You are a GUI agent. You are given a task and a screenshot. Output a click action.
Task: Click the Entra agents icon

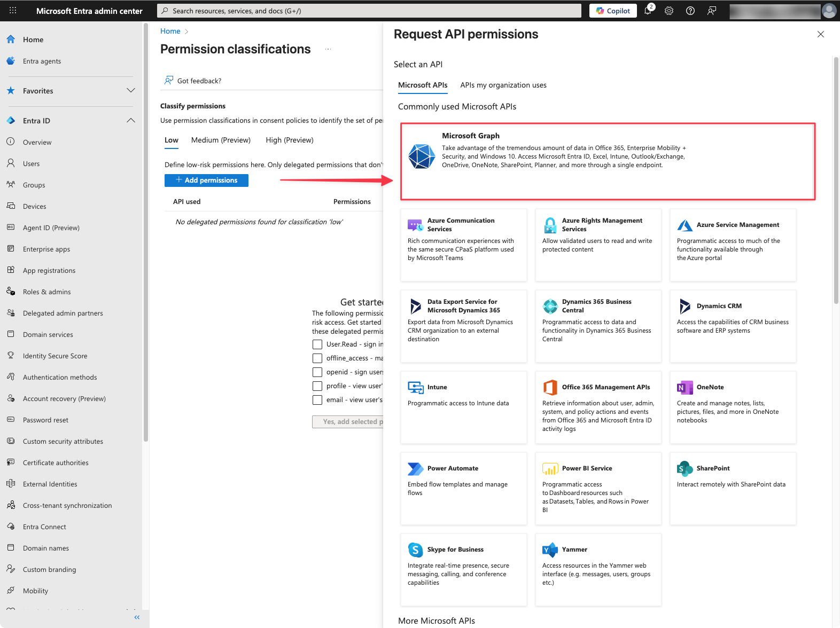pyautogui.click(x=11, y=61)
